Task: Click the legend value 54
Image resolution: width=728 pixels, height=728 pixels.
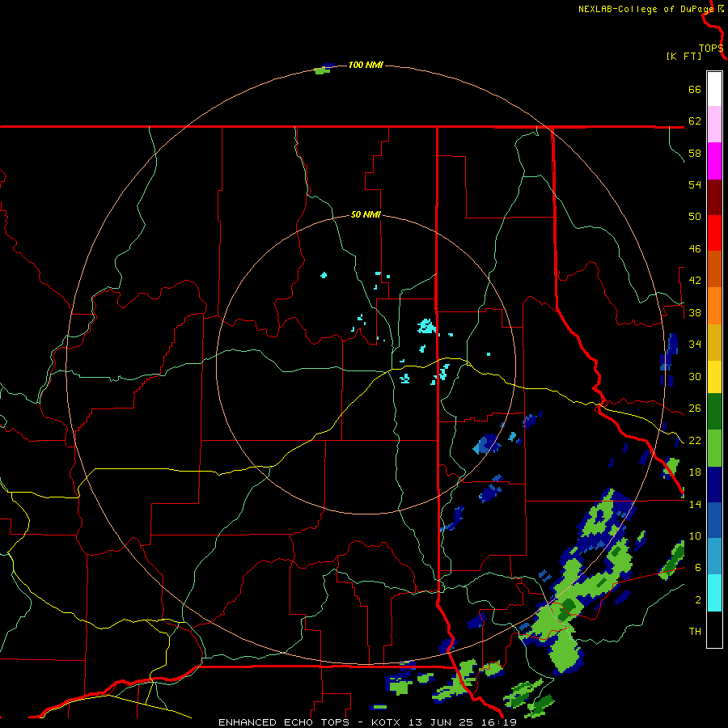Action: click(x=695, y=184)
